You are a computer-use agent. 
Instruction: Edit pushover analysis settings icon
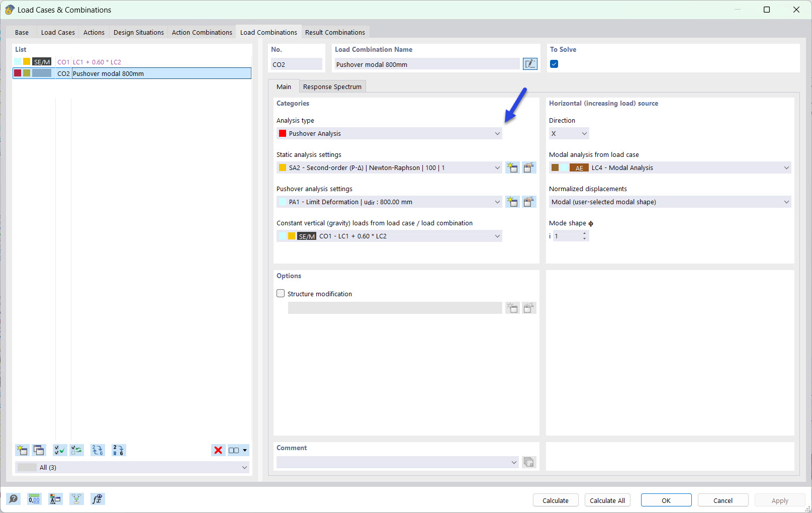click(x=529, y=202)
